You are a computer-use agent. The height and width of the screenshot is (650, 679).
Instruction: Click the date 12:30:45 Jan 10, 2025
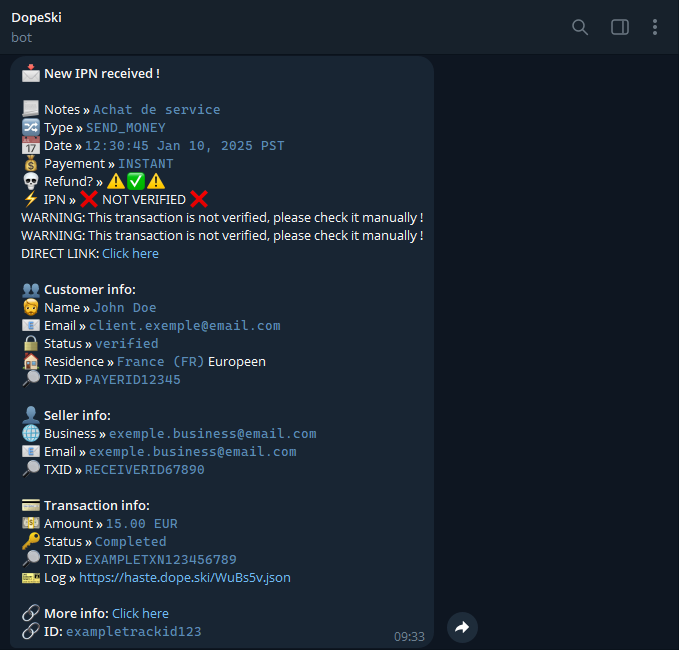(x=184, y=146)
